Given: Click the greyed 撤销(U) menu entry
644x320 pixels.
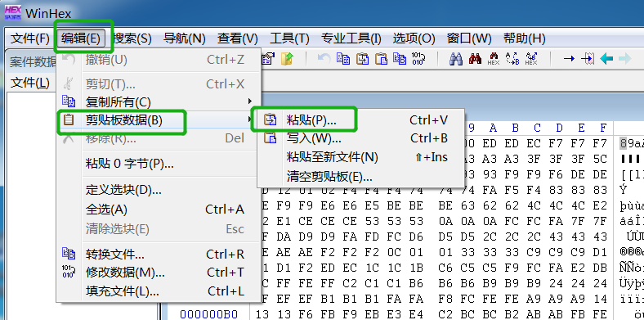Looking at the screenshot, I should pyautogui.click(x=159, y=60).
